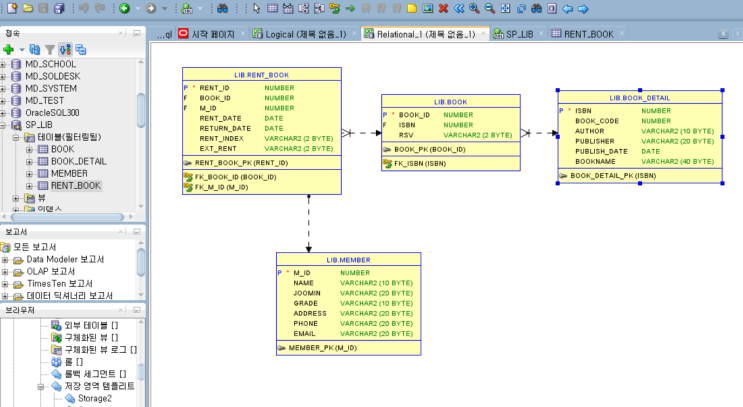This screenshot has height=407, width=743.
Task: Select 모든 보고서 root node
Action: (x=35, y=247)
